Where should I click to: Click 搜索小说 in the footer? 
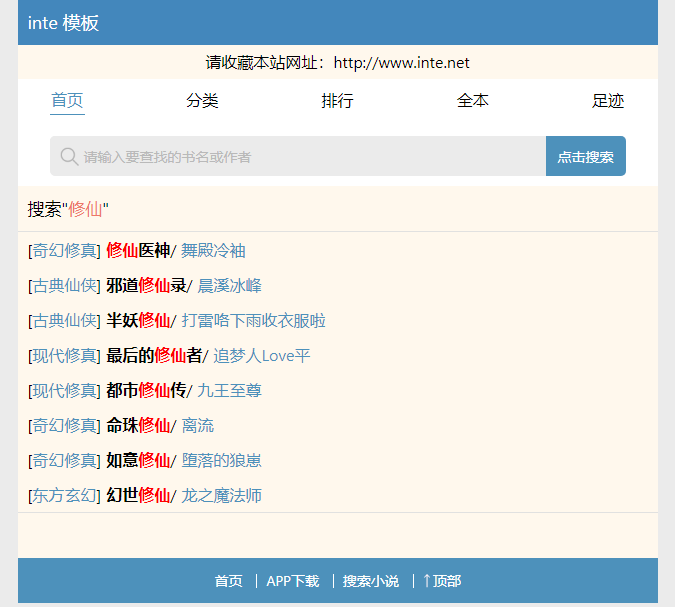[370, 581]
